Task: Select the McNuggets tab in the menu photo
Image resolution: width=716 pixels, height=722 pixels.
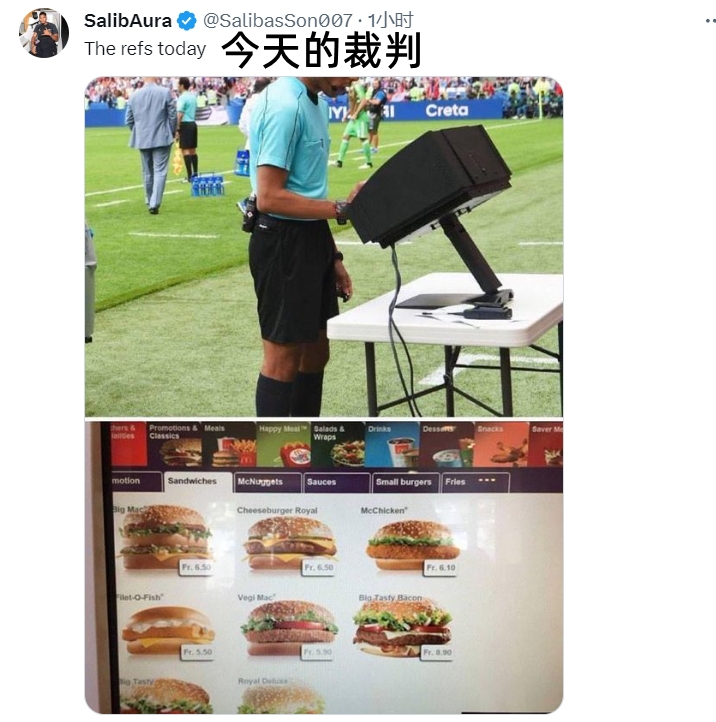Action: [x=268, y=483]
